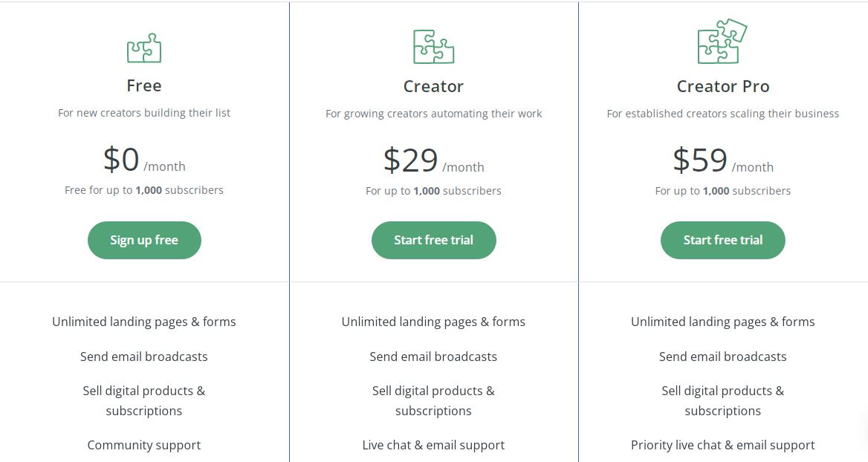Screen dimensions: 868x462
Task: Start free trial for Creator Pro plan
Action: tap(722, 240)
